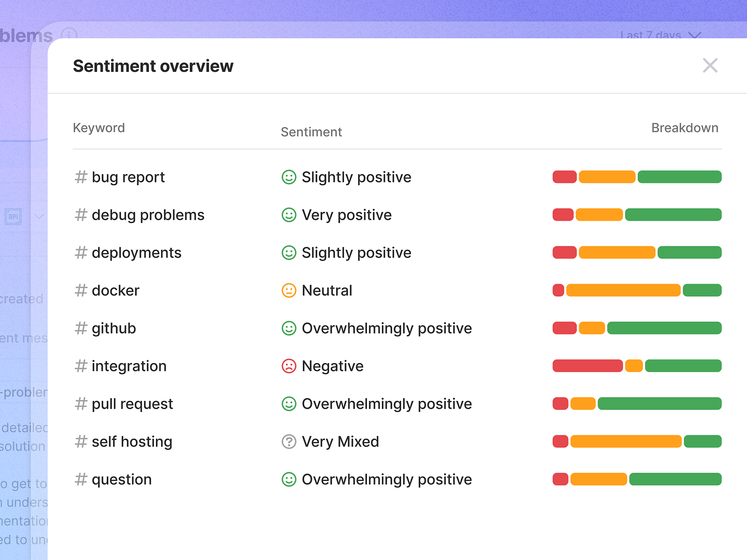Click the hashtag icon next to bug report
Screen dimensions: 747x560
[x=80, y=177]
